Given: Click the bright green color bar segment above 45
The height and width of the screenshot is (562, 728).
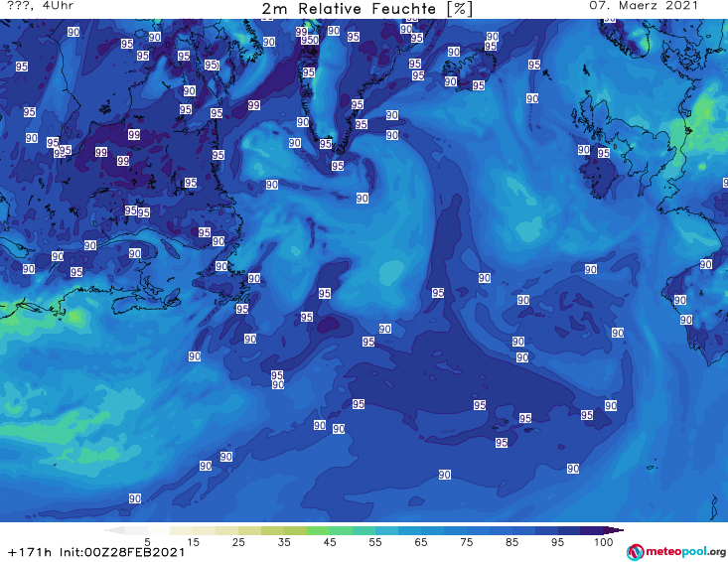Looking at the screenshot, I should pos(318,530).
